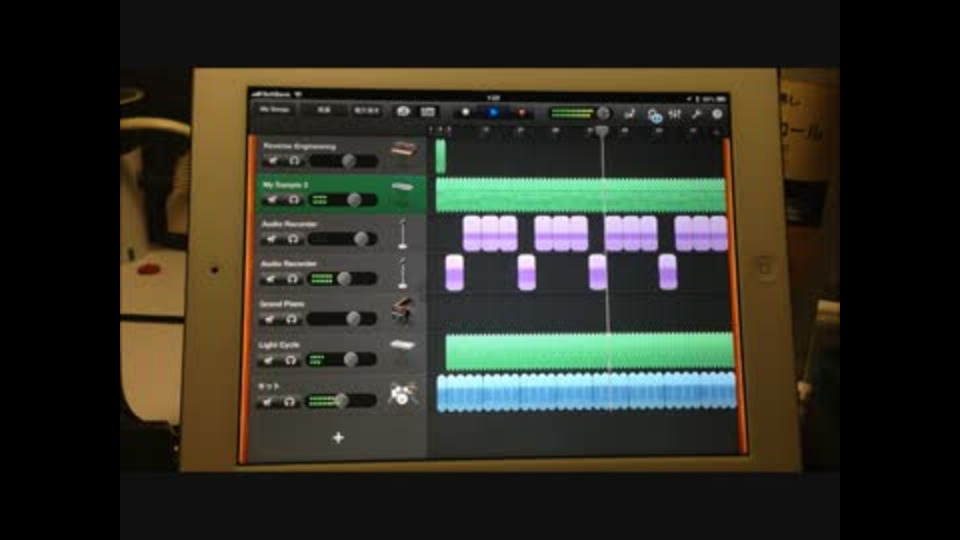The width and height of the screenshot is (960, 540).
Task: Solo the Light Cycle track
Action: point(291,360)
